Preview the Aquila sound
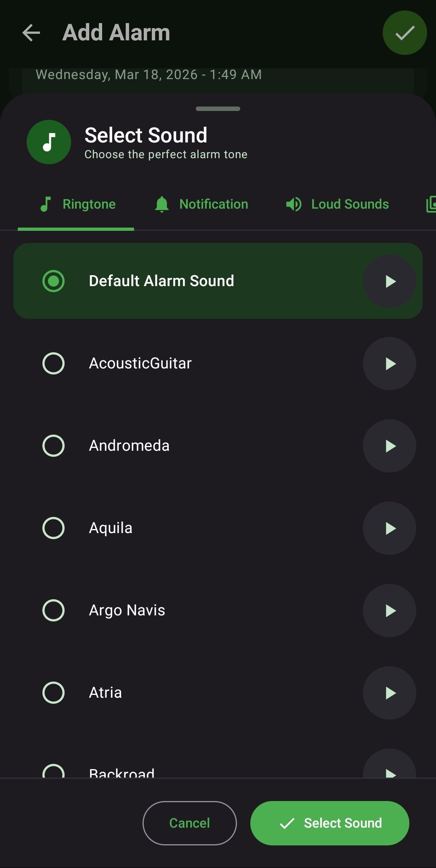436x868 pixels. pyautogui.click(x=389, y=528)
